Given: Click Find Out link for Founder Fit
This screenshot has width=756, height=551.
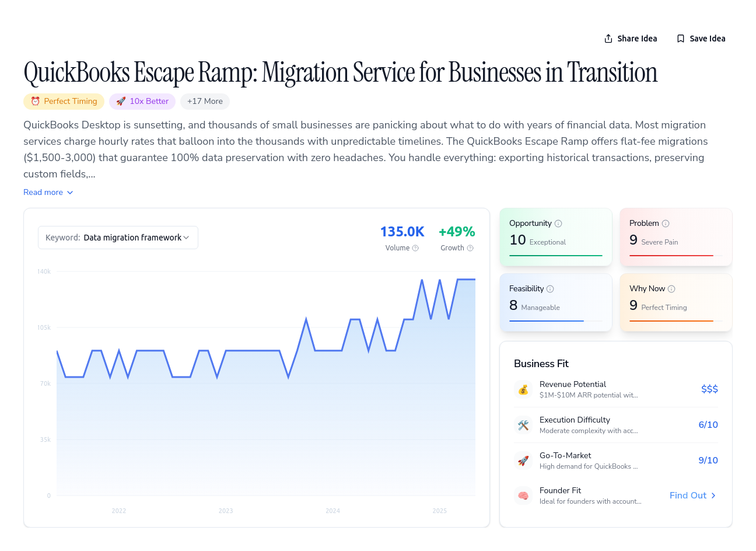Looking at the screenshot, I should pos(693,496).
